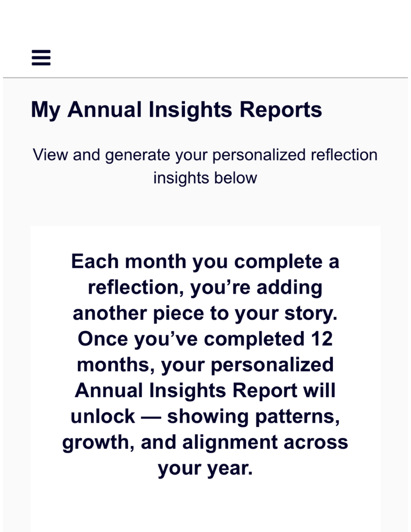Click the word "Reports" in the page title
This screenshot has height=532, width=411.
click(x=281, y=109)
